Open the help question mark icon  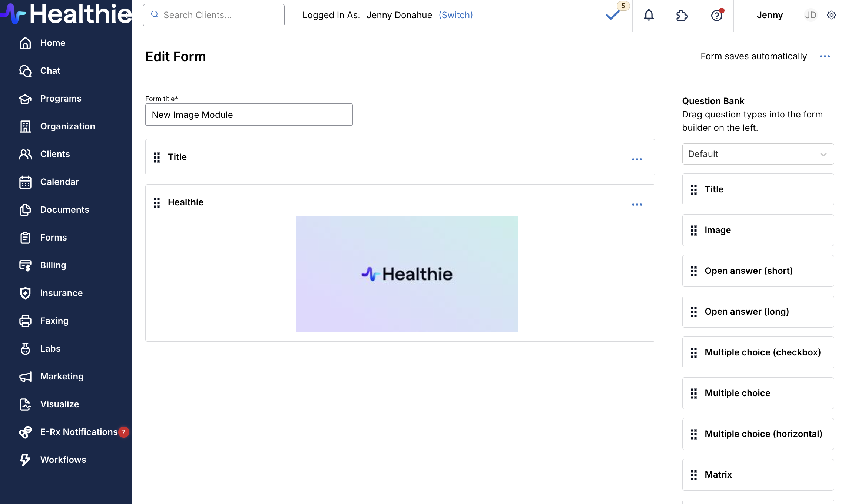pos(716,16)
